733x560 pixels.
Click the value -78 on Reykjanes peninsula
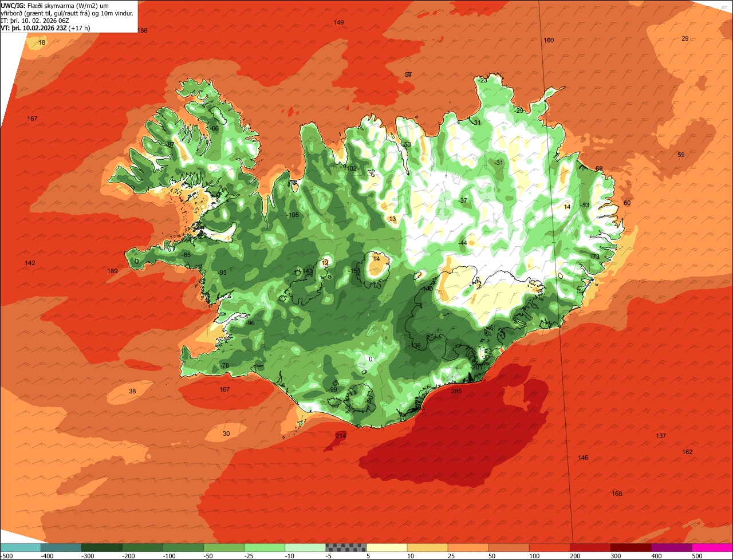[224, 365]
